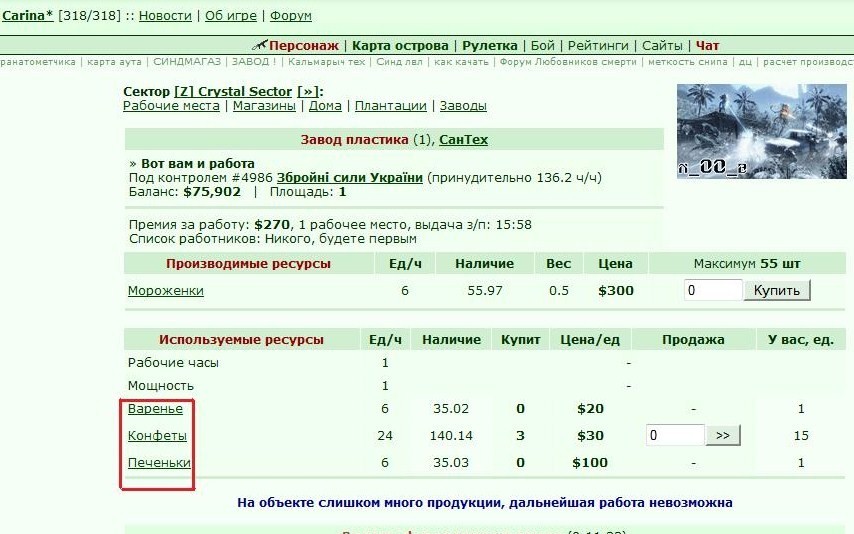Click the Конфеты stock value 140.14

coord(451,435)
